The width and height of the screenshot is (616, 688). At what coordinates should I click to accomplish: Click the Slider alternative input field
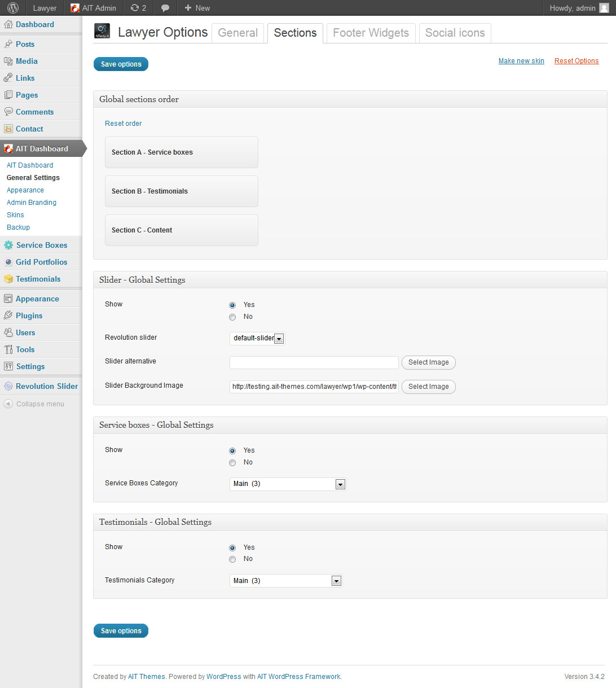point(314,362)
